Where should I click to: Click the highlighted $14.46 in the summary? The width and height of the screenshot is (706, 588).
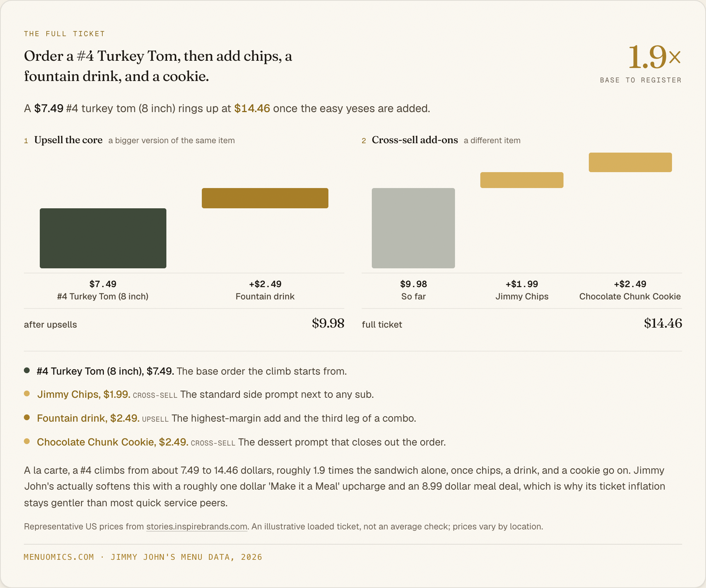[x=252, y=108]
